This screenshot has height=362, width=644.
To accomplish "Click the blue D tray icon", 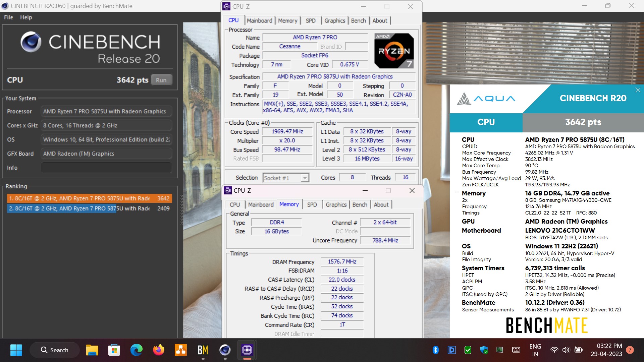I will point(451,350).
